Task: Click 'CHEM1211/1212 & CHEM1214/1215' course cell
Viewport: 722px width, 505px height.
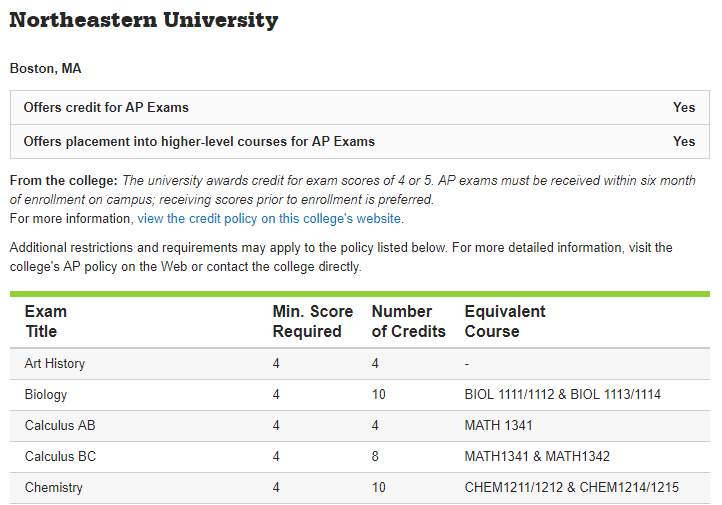Action: (x=571, y=488)
